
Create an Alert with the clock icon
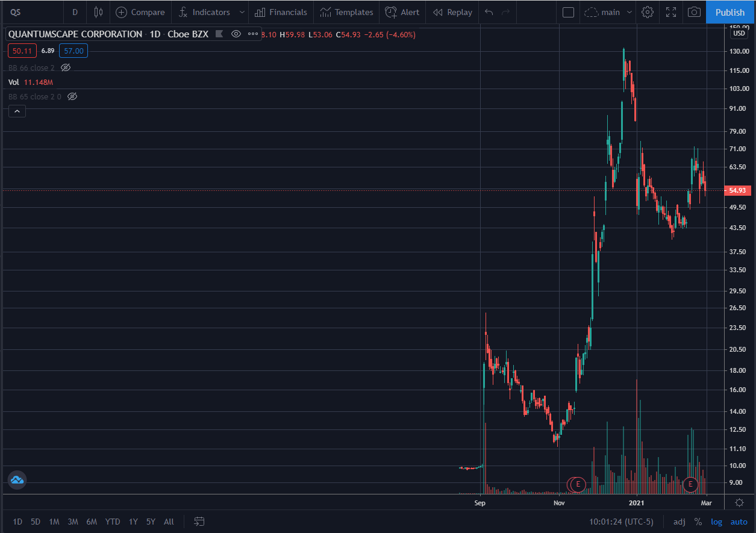click(x=402, y=12)
